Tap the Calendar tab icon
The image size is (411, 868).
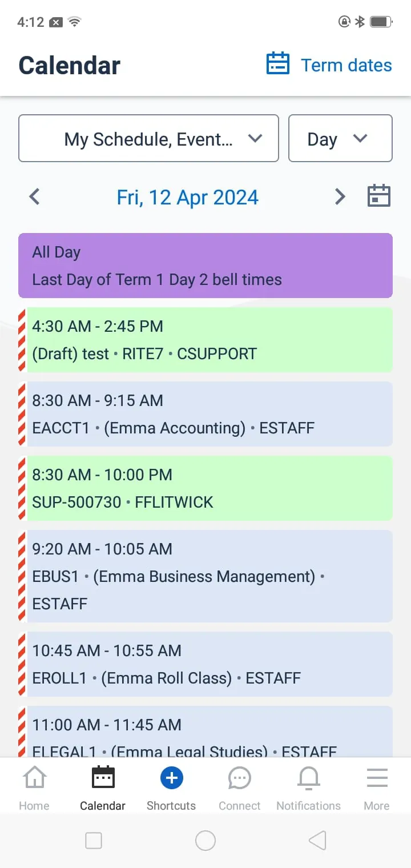[x=103, y=778]
